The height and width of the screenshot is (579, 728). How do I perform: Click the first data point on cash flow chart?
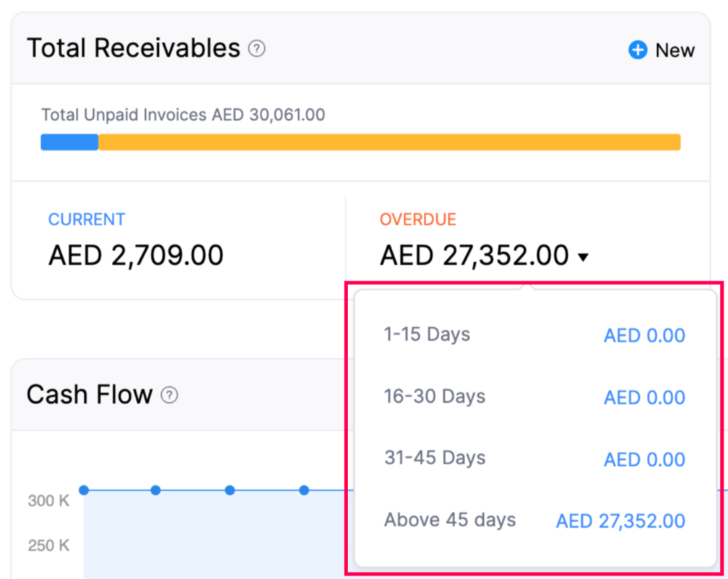coord(84,490)
